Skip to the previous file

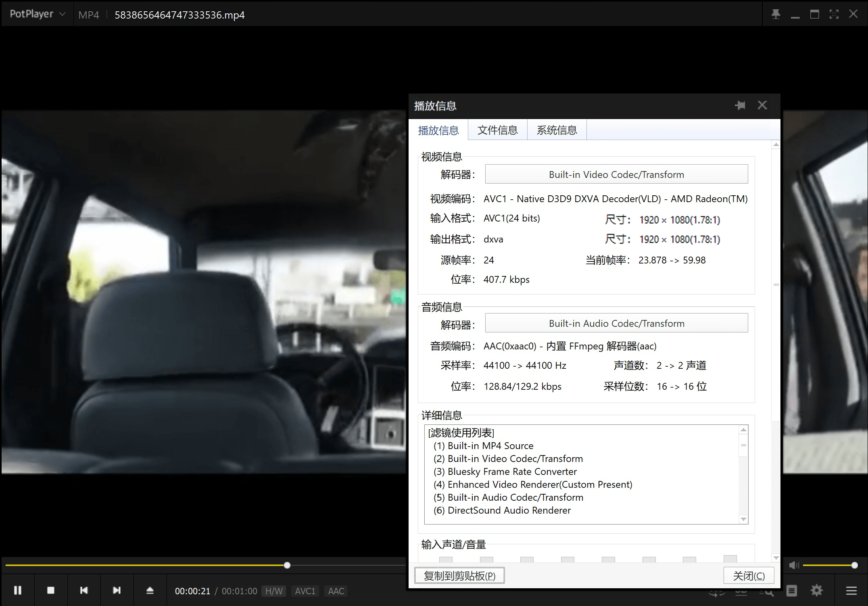84,590
